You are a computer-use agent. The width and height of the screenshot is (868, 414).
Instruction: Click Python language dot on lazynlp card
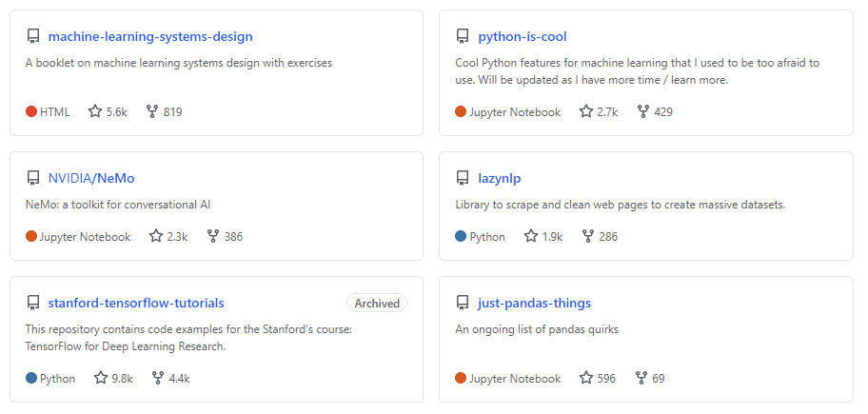(x=462, y=236)
